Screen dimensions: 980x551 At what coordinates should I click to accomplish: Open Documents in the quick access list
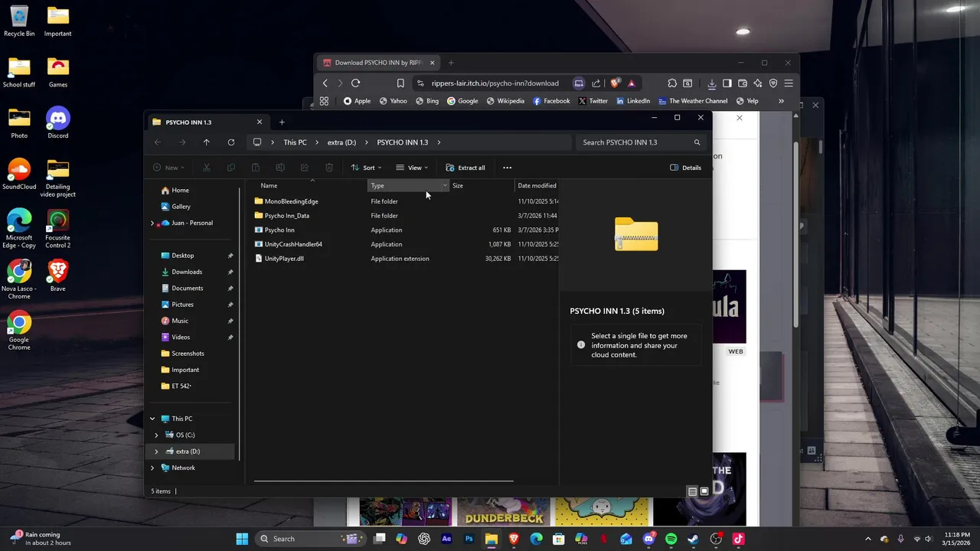188,289
